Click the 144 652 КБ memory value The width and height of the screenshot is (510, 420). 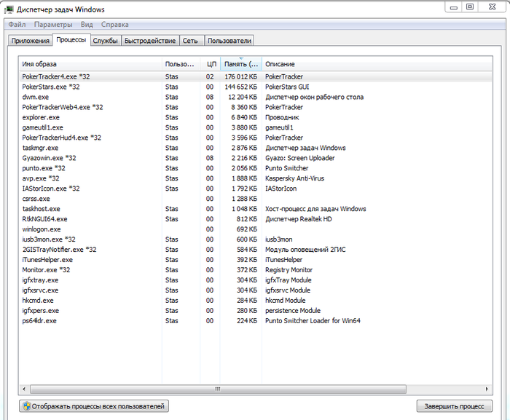240,87
